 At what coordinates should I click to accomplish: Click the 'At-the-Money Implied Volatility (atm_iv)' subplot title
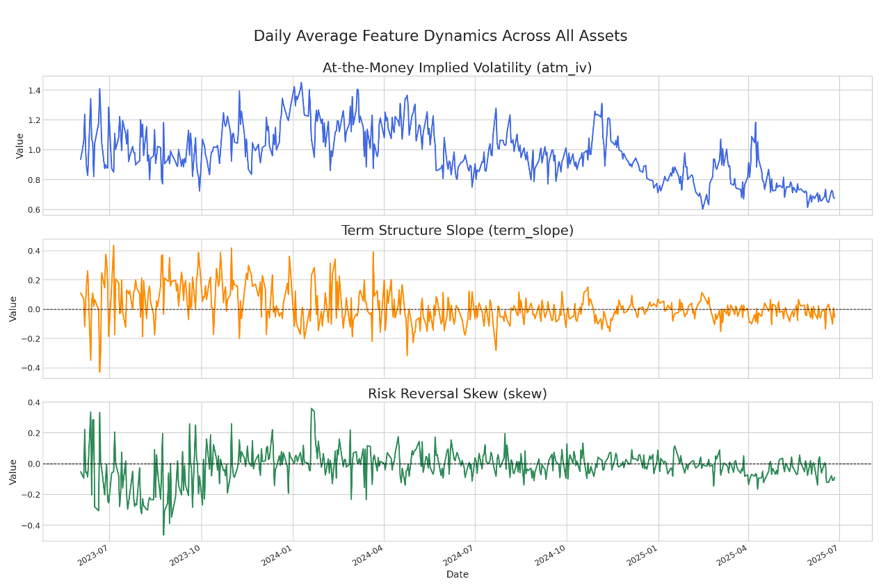[x=457, y=68]
